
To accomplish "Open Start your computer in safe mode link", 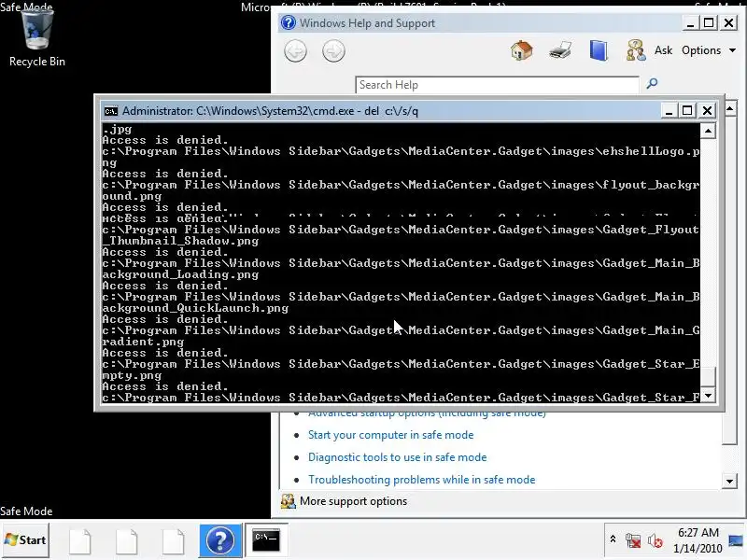I will click(390, 435).
